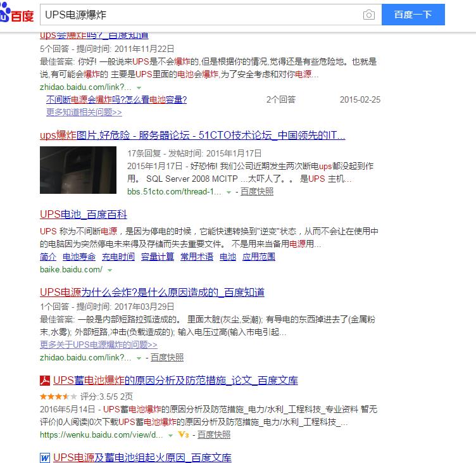Click the red PDF icon beside UPS蓄电池爆炸 result
Viewport: 476px width, 463px height.
(45, 381)
